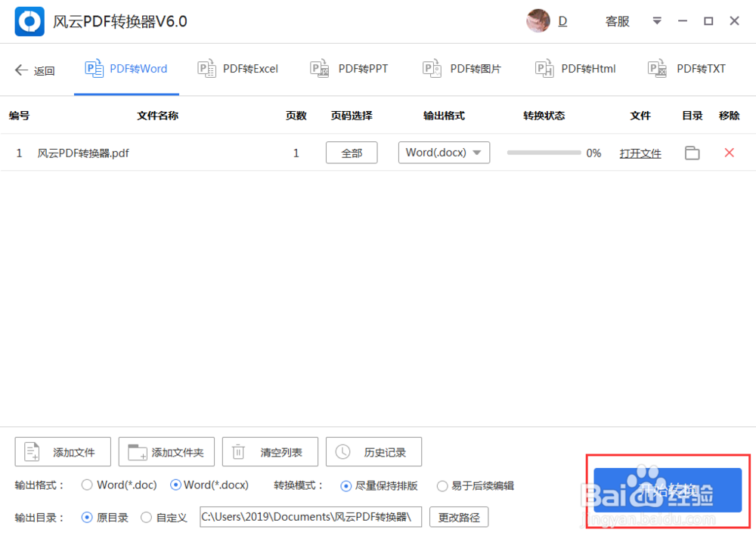Click the 0% progress value
Image resolution: width=756 pixels, height=545 pixels.
(593, 153)
